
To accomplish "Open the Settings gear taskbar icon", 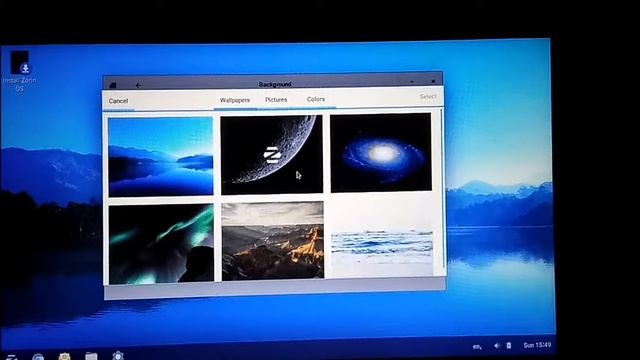I will coord(118,356).
